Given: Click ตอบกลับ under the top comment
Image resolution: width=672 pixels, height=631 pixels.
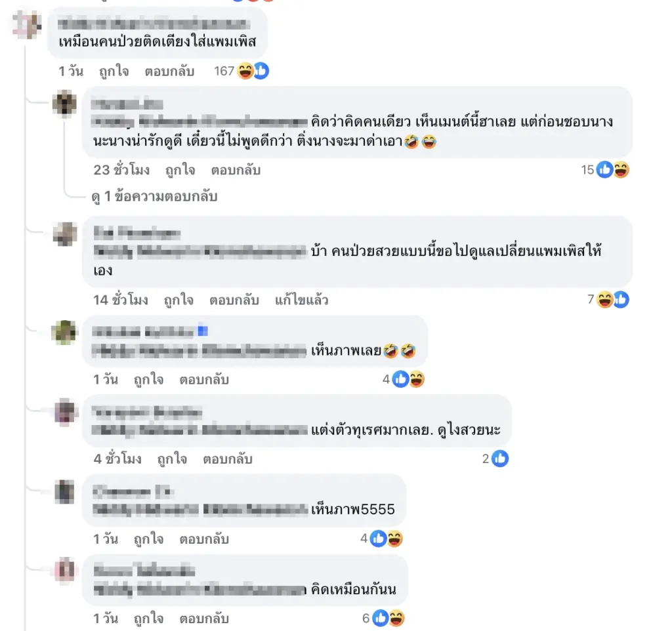Looking at the screenshot, I should pyautogui.click(x=169, y=71).
